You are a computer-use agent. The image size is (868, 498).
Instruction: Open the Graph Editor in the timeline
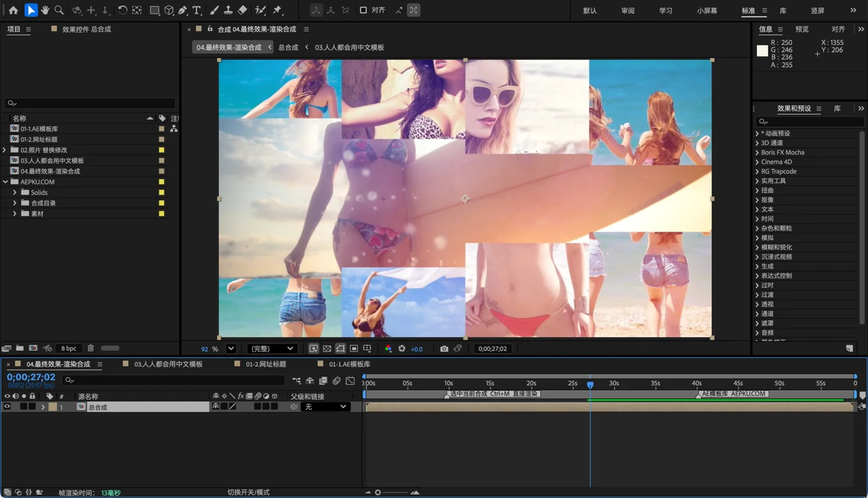(350, 381)
